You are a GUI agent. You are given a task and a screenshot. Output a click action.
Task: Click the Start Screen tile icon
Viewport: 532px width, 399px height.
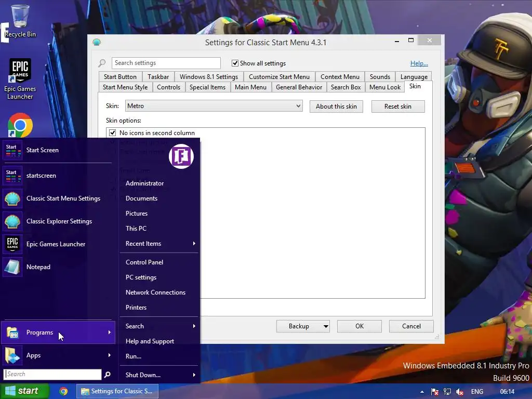click(13, 150)
